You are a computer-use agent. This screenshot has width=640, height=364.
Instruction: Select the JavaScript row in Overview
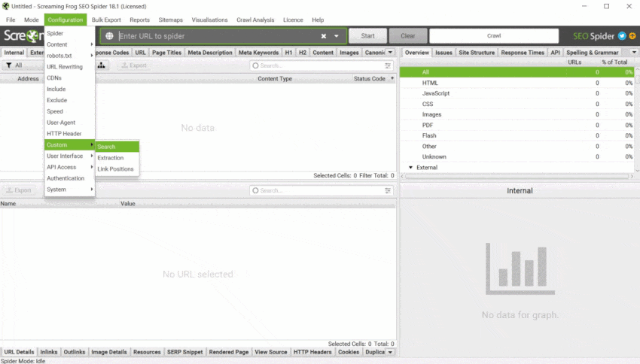tap(517, 93)
